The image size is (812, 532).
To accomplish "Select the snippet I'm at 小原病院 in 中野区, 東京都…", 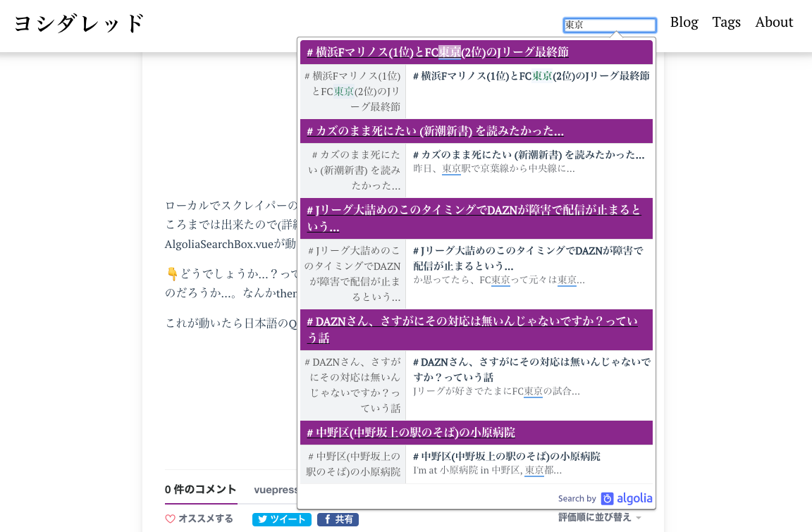I will click(x=487, y=471).
